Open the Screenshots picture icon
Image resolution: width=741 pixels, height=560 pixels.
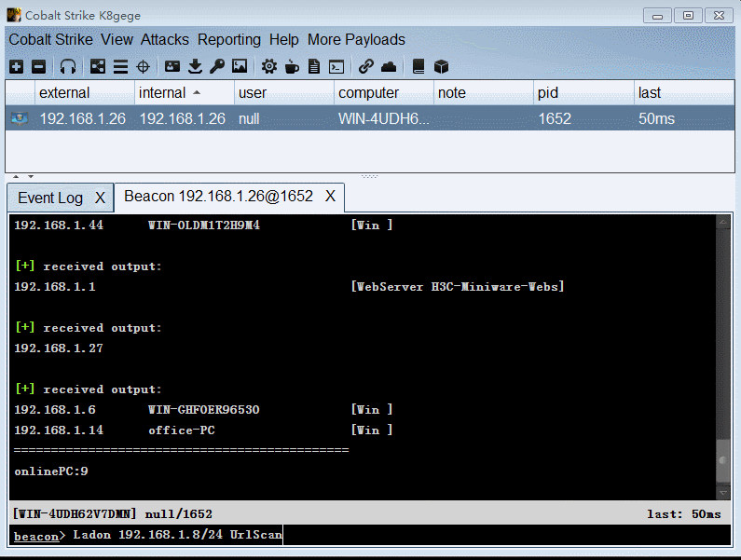coord(240,66)
